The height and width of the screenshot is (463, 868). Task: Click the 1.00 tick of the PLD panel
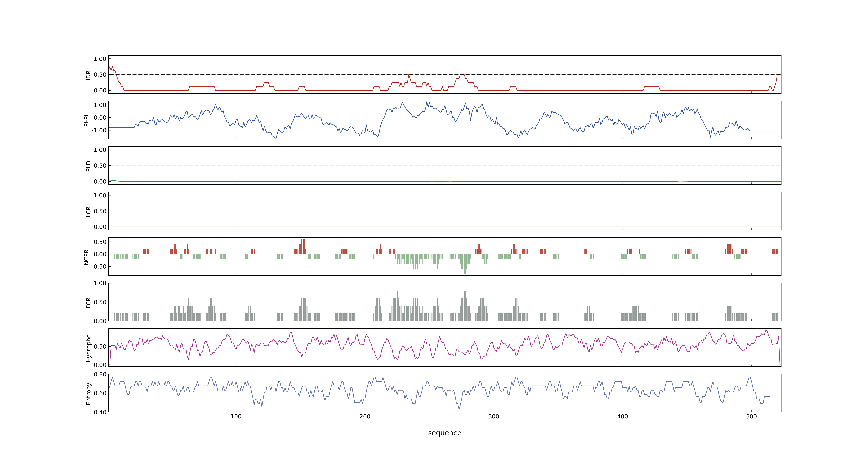[x=100, y=150]
